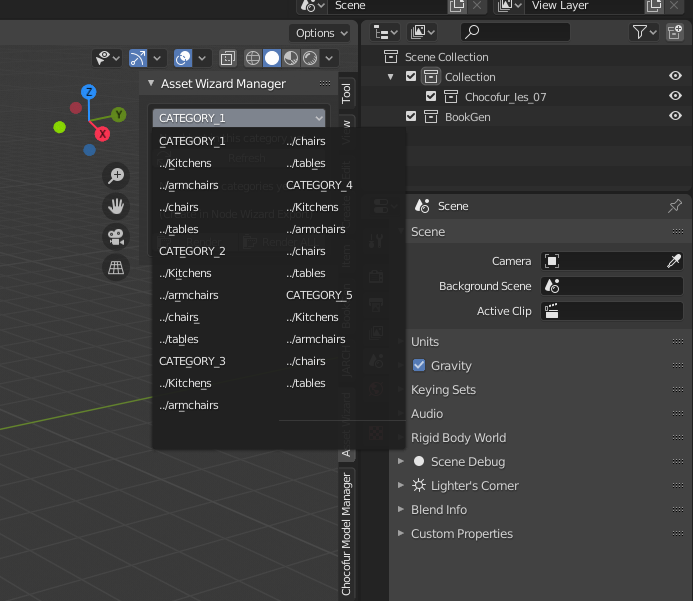Toggle show overlays button

[183, 58]
